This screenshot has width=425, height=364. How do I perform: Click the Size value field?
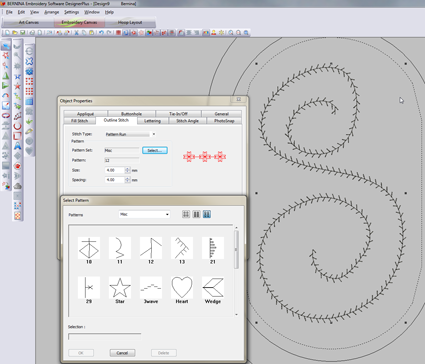pyautogui.click(x=115, y=170)
